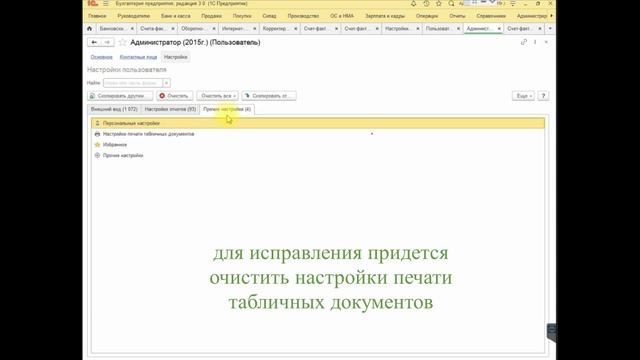Switch to the Внешний вид (1 072) tab
Image resolution: width=640 pixels, height=360 pixels.
pos(114,109)
